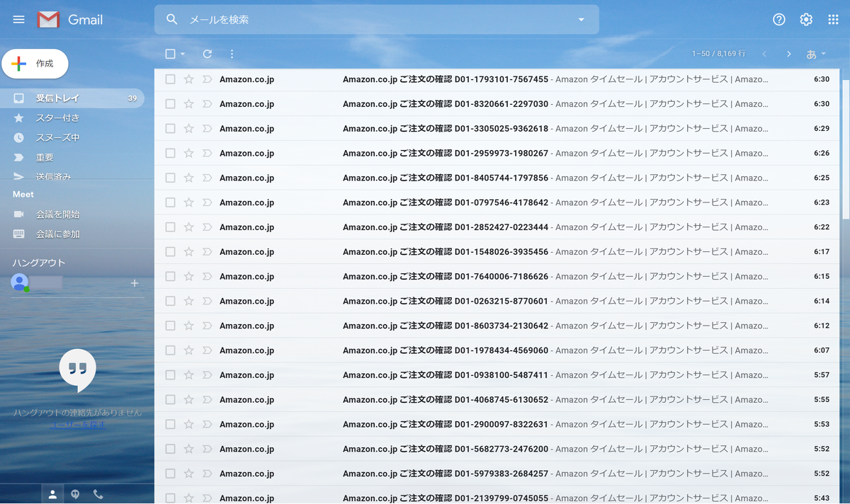The width and height of the screenshot is (850, 504).
Task: Open the select-all dropdown arrow
Action: pos(183,54)
